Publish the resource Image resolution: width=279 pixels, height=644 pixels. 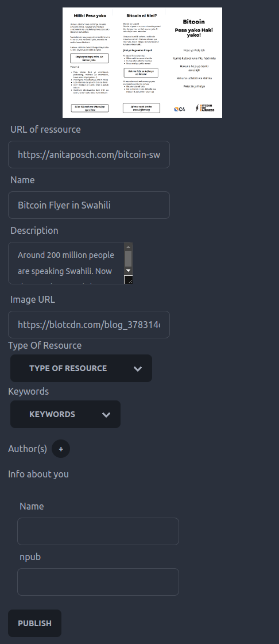(35, 623)
